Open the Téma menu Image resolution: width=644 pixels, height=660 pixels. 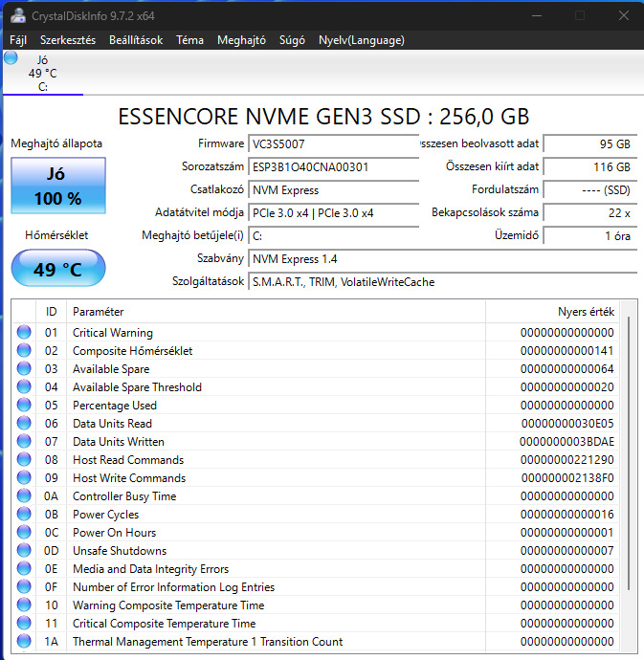189,40
